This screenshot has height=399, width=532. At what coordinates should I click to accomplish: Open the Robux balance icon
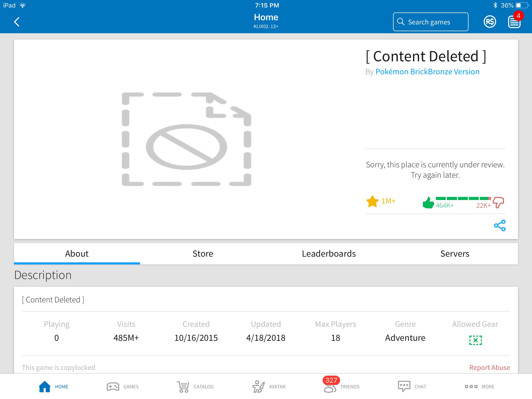490,22
